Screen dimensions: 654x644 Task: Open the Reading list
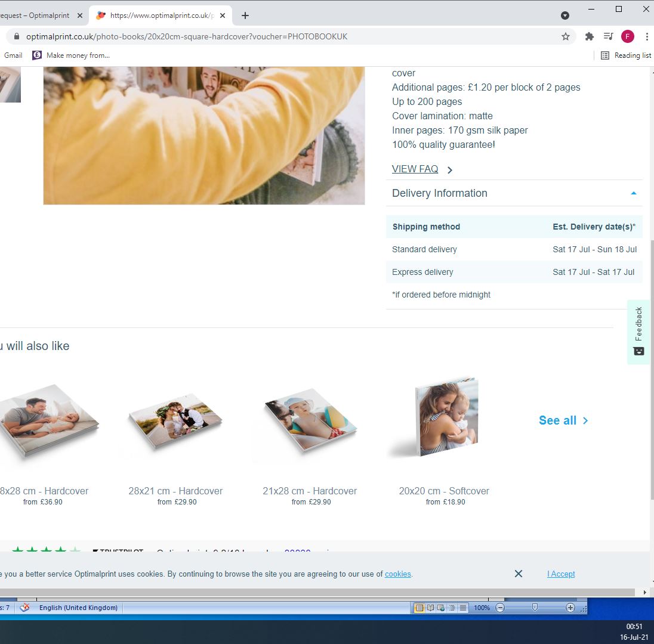coord(626,55)
